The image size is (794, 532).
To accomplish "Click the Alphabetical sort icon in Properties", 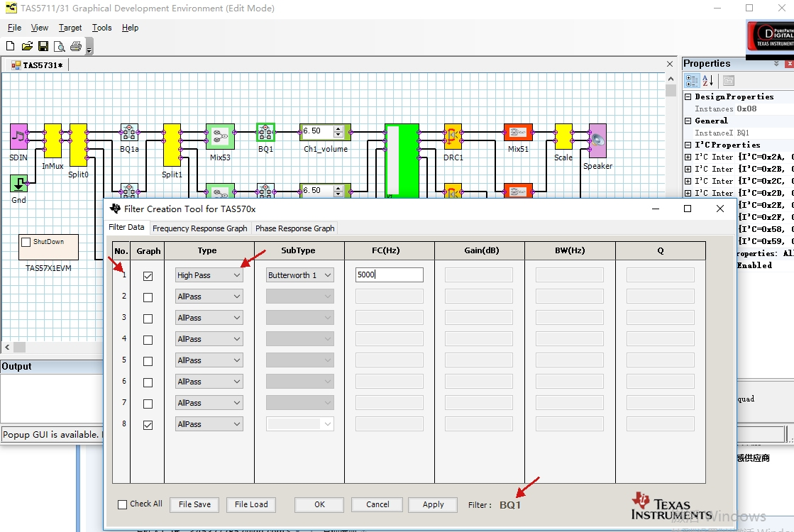I will click(707, 80).
